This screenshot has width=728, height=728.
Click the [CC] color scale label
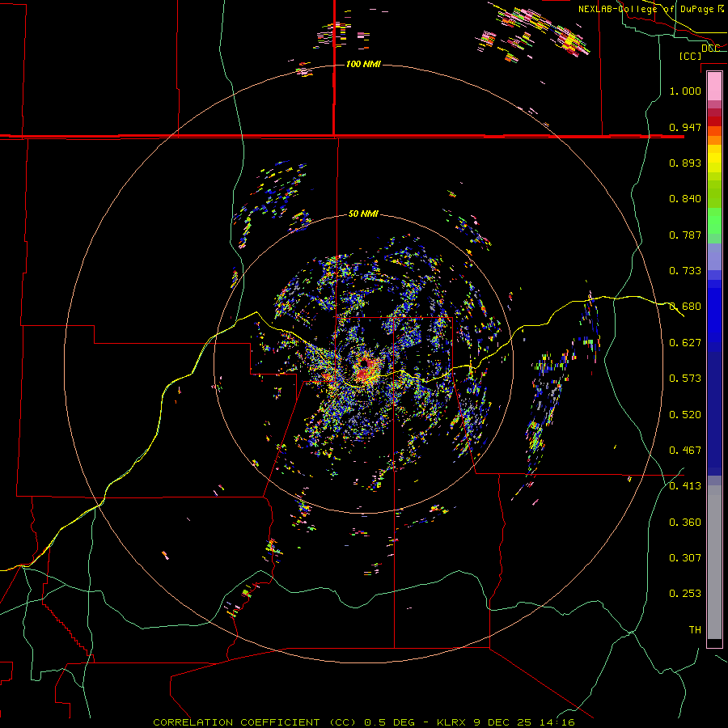(690, 56)
